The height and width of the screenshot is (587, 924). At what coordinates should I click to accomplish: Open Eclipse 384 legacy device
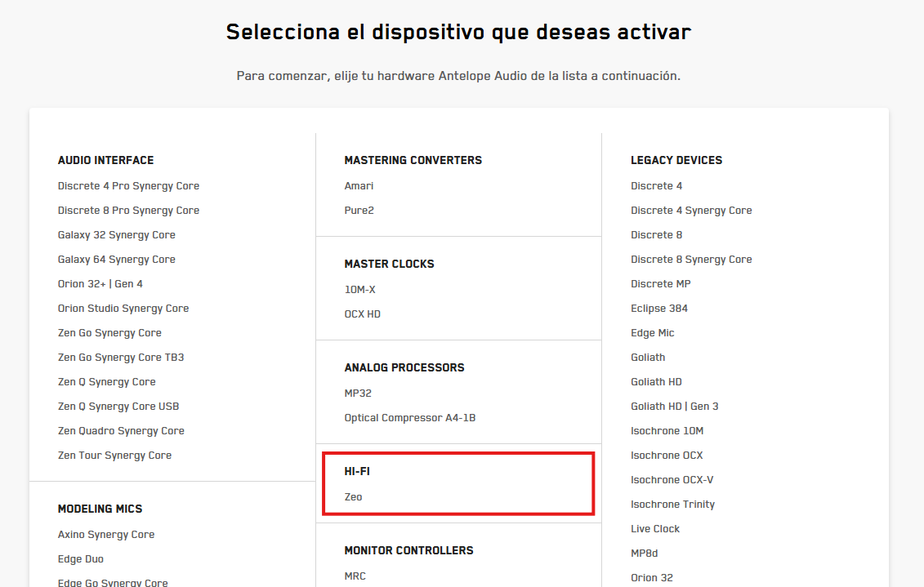click(658, 309)
